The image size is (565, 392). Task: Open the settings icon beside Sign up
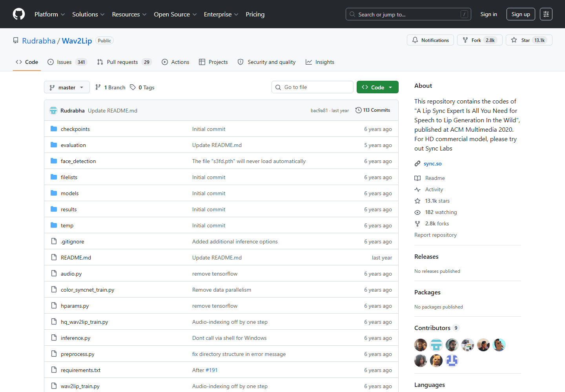[546, 14]
